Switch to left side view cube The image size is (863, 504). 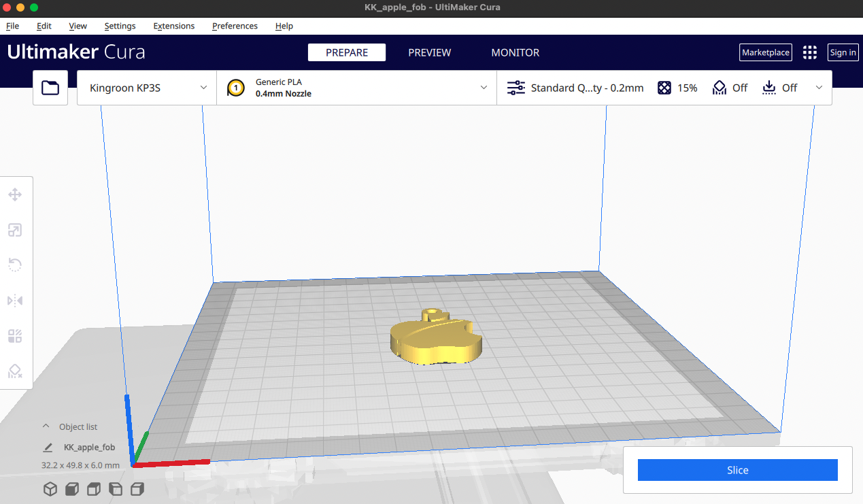(x=116, y=488)
